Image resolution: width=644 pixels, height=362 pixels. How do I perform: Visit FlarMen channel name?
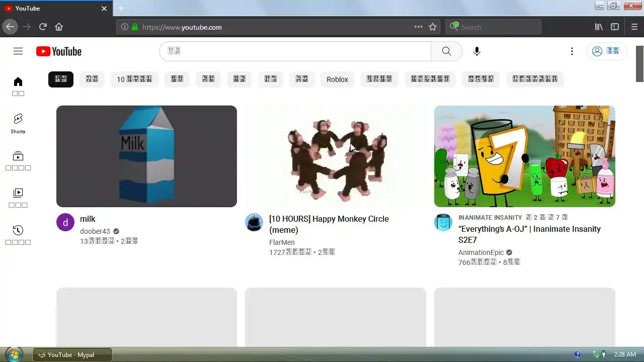(x=282, y=242)
